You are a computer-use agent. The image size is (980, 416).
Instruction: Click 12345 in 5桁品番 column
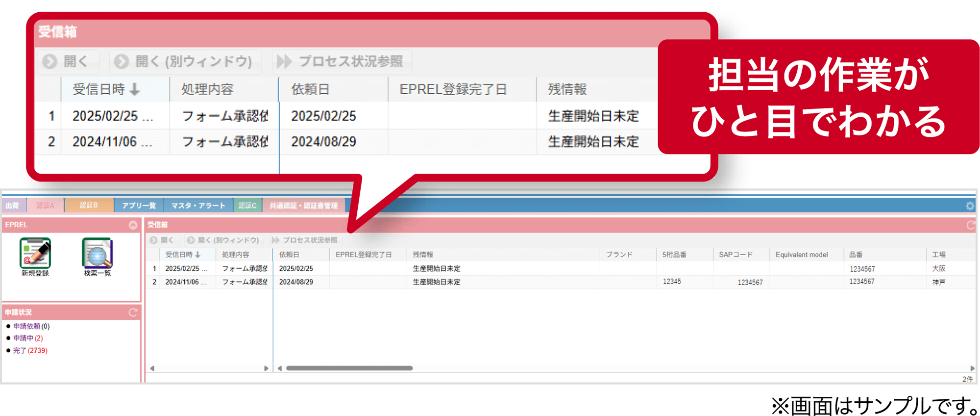point(672,282)
